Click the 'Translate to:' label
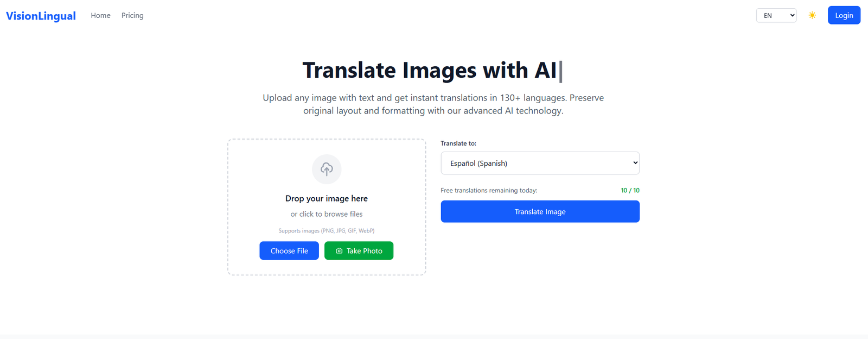 pyautogui.click(x=458, y=143)
